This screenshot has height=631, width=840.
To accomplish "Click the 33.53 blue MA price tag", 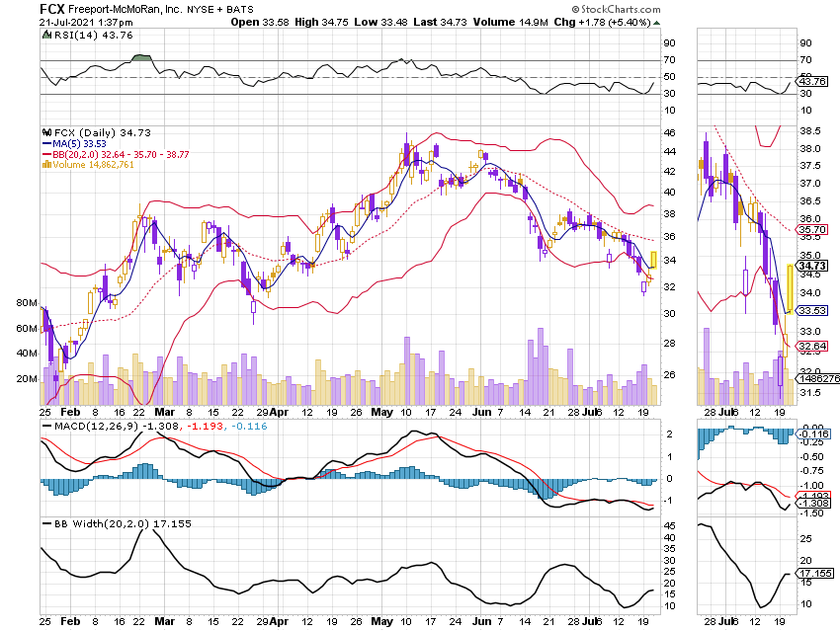I will pos(812,310).
